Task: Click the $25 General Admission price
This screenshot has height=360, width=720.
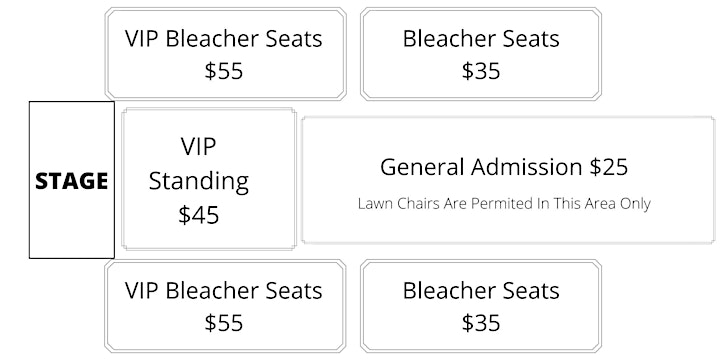Action: click(x=609, y=167)
